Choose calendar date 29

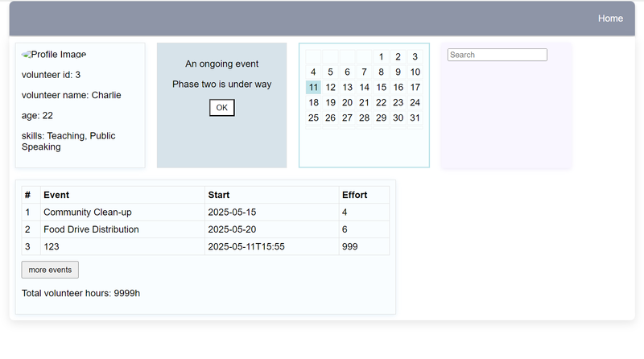(381, 118)
